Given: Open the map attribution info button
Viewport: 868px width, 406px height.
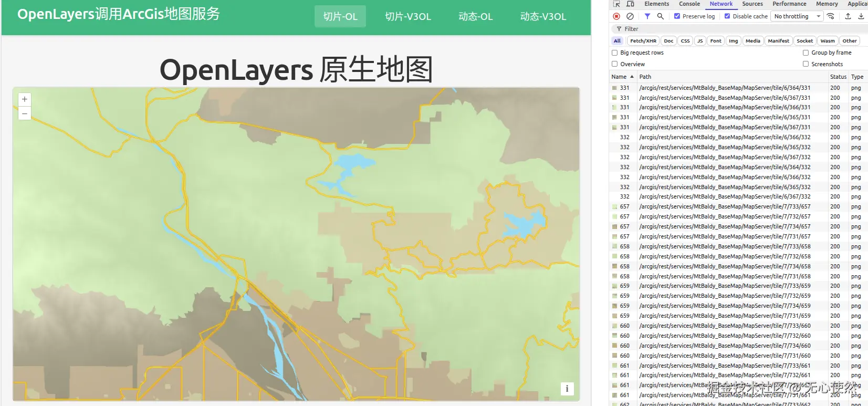Looking at the screenshot, I should (567, 389).
